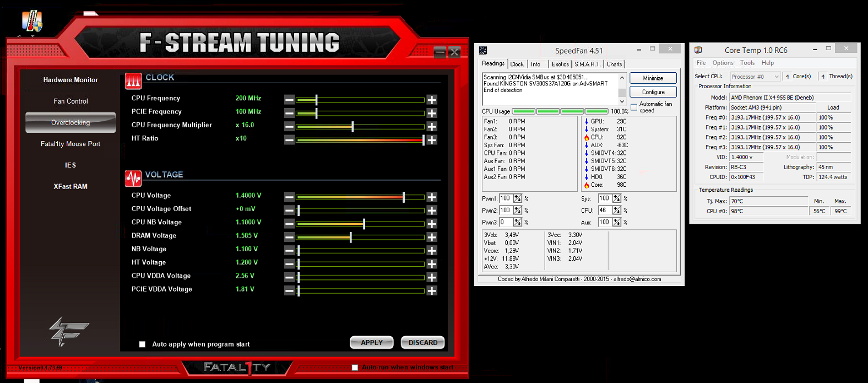The height and width of the screenshot is (383, 868).
Task: Open Core Temp File menu
Action: (701, 63)
